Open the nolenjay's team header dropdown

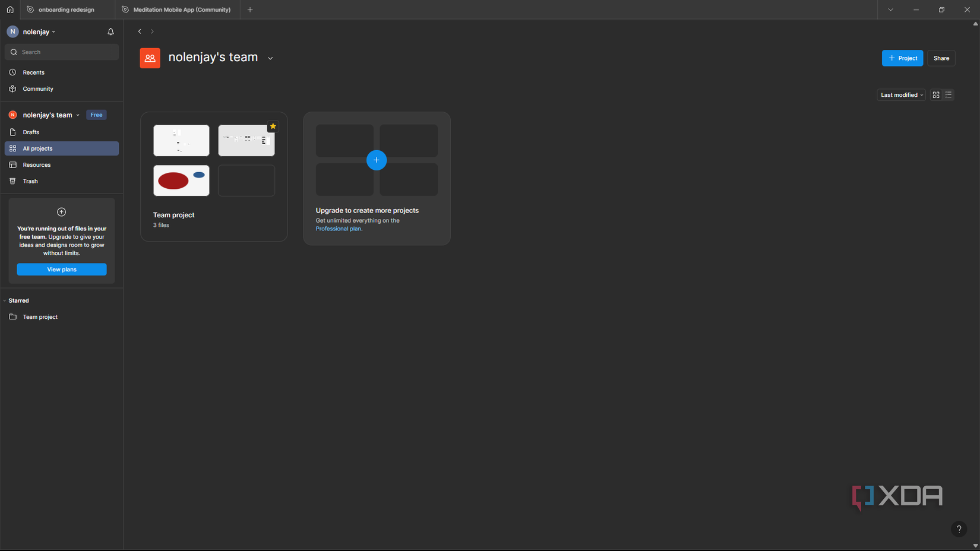[270, 58]
